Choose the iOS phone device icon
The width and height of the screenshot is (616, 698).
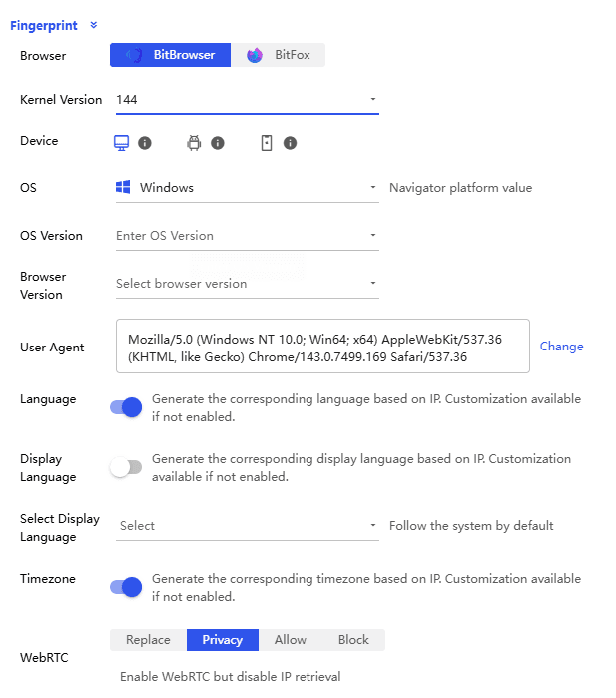tap(267, 143)
